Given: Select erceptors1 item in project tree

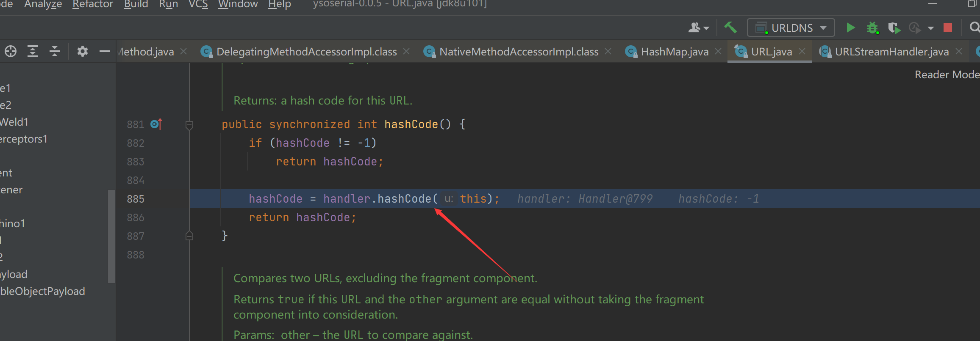Looking at the screenshot, I should (x=24, y=139).
